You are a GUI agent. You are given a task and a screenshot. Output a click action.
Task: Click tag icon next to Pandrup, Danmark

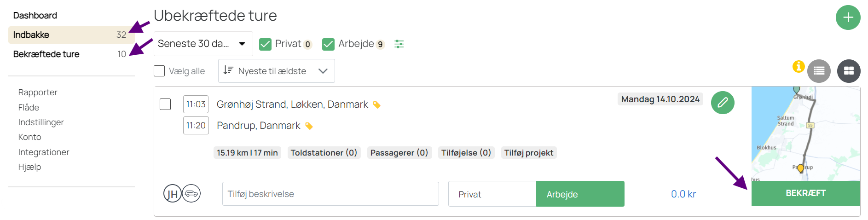click(309, 126)
